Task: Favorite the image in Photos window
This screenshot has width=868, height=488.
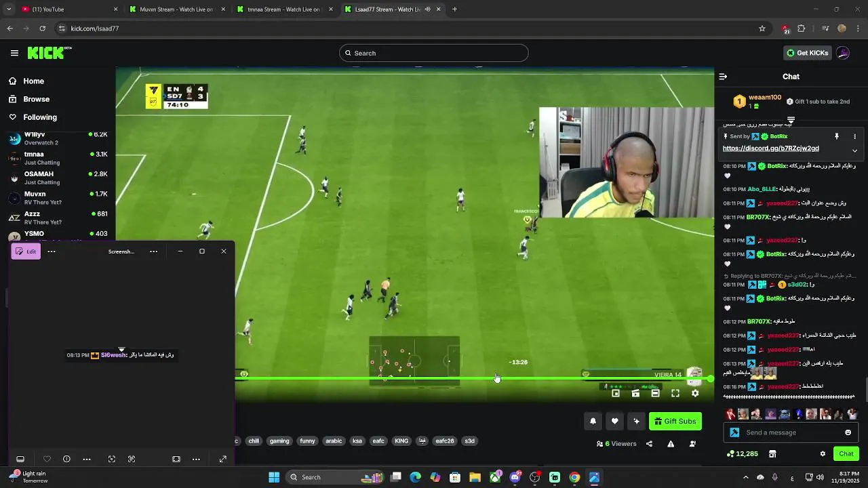Action: [x=47, y=459]
